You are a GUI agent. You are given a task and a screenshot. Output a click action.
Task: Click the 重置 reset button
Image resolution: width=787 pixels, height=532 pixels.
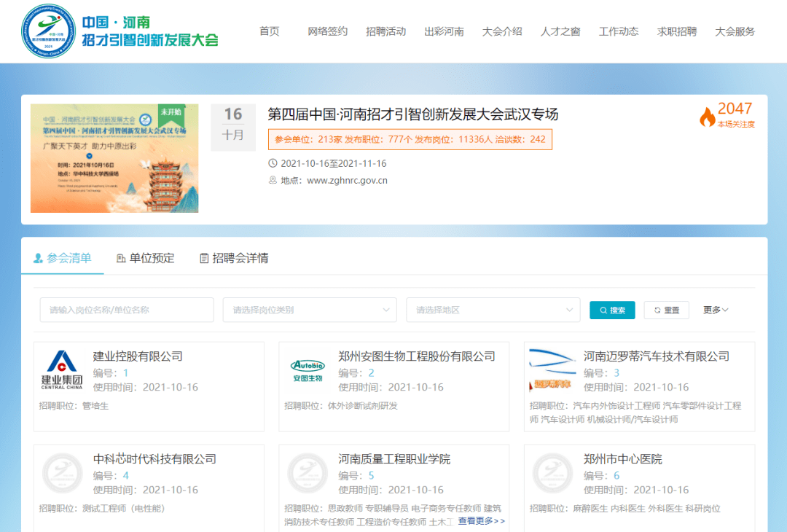pos(667,310)
